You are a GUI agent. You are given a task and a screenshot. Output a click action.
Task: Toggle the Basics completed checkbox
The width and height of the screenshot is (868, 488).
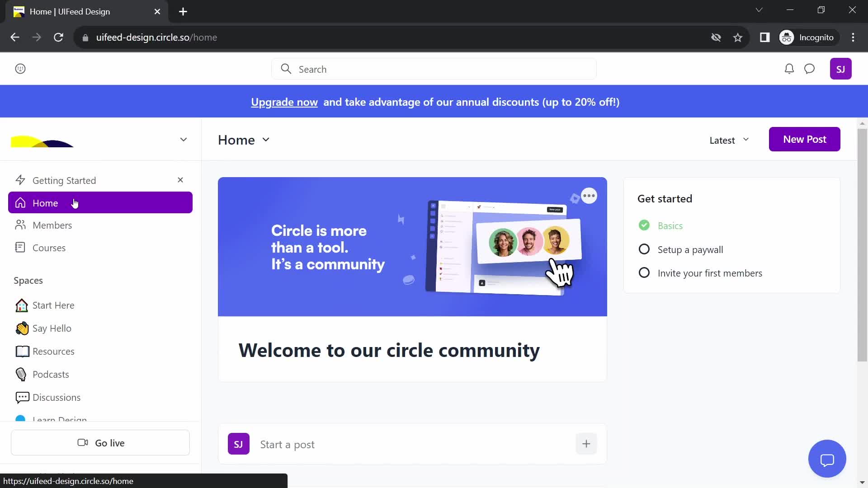tap(644, 225)
